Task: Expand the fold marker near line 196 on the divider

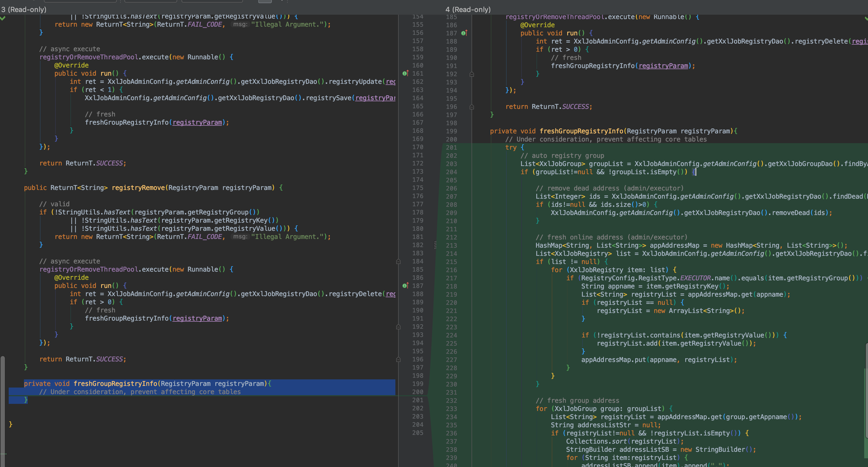Action: click(x=399, y=360)
